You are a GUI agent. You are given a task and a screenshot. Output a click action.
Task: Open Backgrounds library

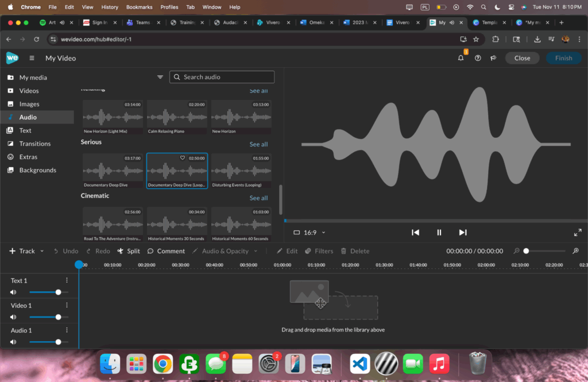[37, 170]
